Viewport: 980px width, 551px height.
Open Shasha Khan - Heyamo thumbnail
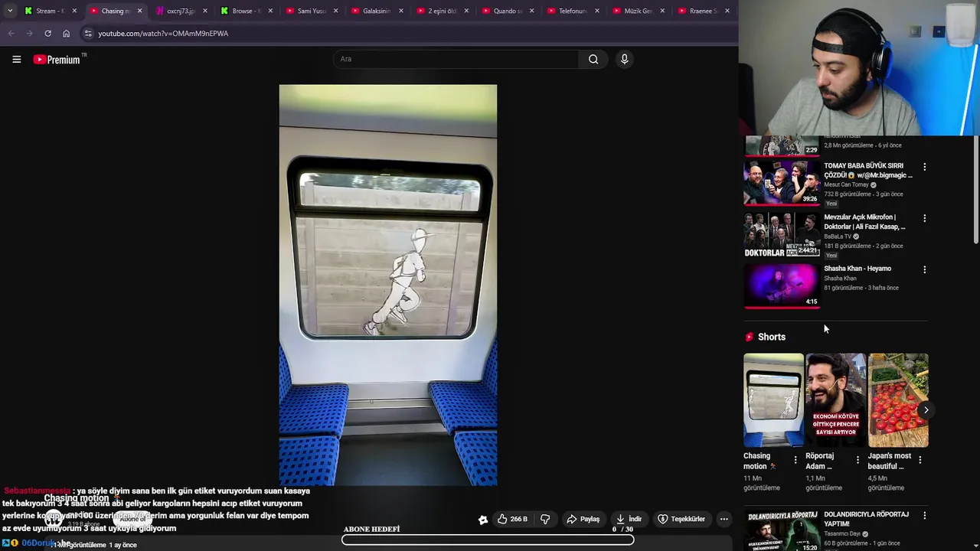click(x=782, y=285)
